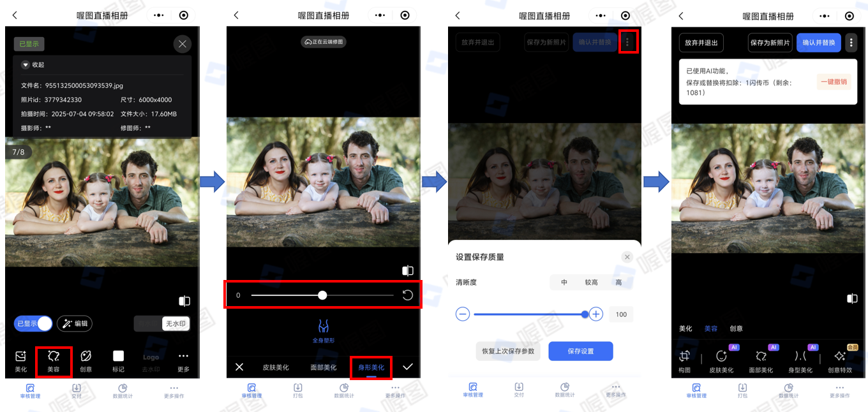The width and height of the screenshot is (868, 412).
Task: Choose 中 clarity option
Action: [x=564, y=282]
